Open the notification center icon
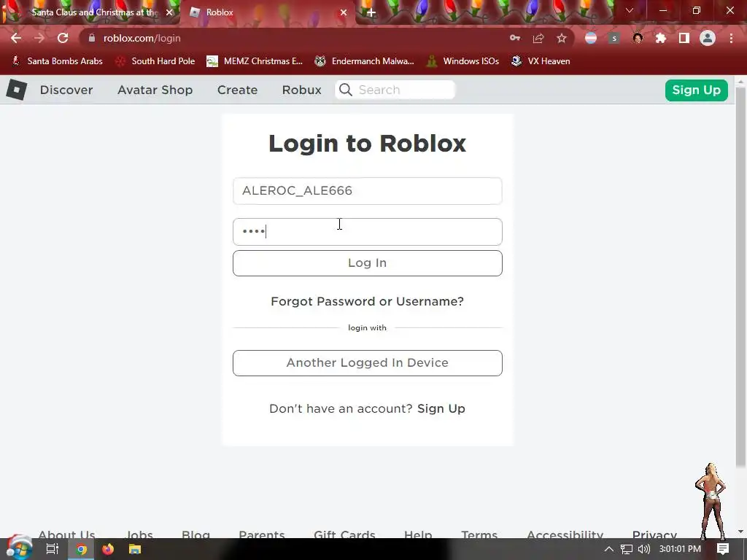747x560 pixels. 723,549
